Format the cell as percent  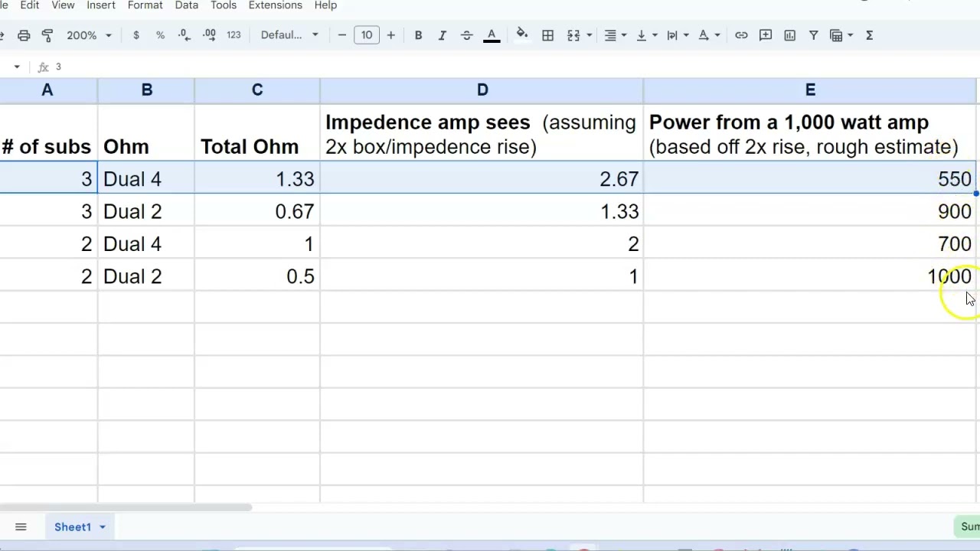coord(160,35)
